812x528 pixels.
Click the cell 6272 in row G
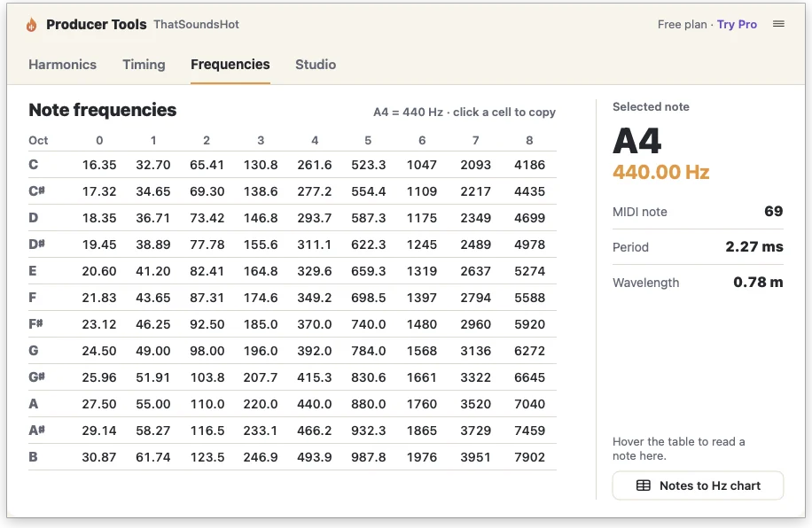pos(529,351)
